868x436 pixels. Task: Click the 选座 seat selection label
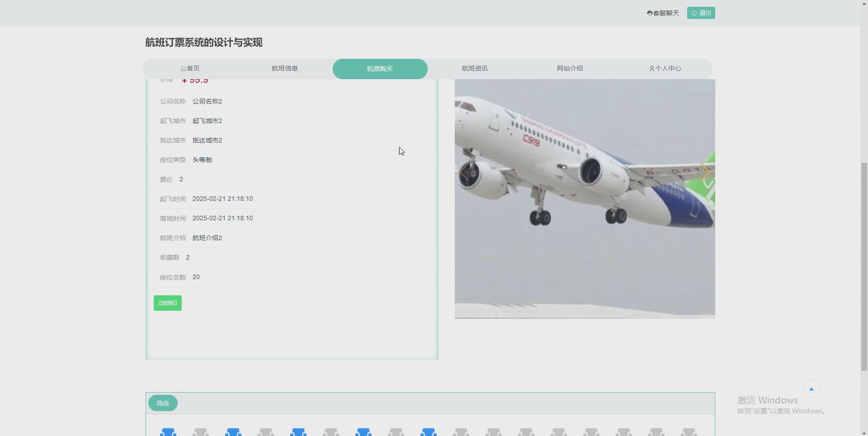click(x=163, y=403)
